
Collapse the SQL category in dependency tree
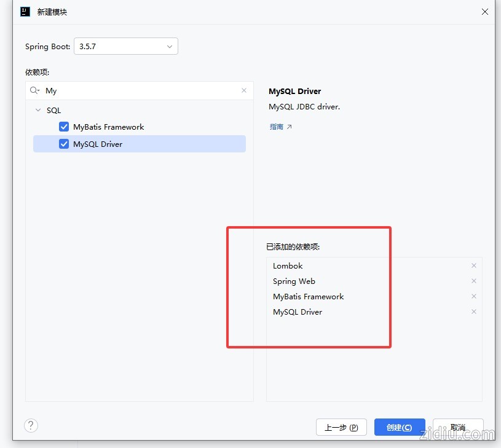click(x=38, y=111)
